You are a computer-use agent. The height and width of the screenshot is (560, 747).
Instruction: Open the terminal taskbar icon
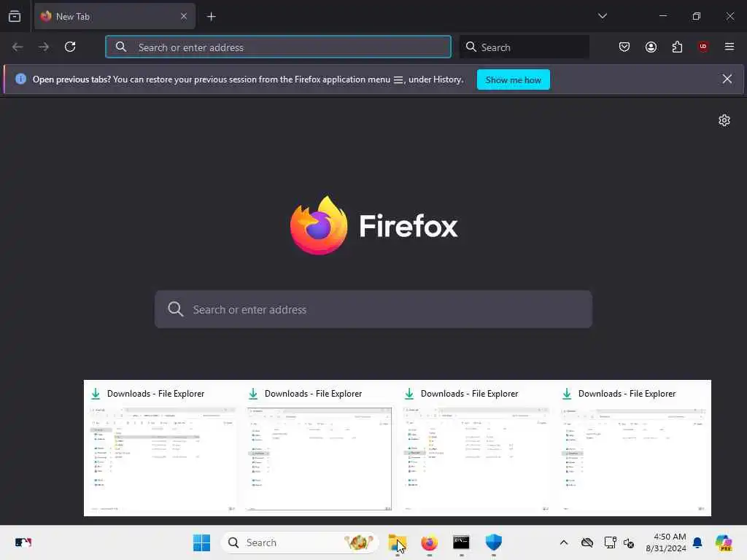(461, 542)
